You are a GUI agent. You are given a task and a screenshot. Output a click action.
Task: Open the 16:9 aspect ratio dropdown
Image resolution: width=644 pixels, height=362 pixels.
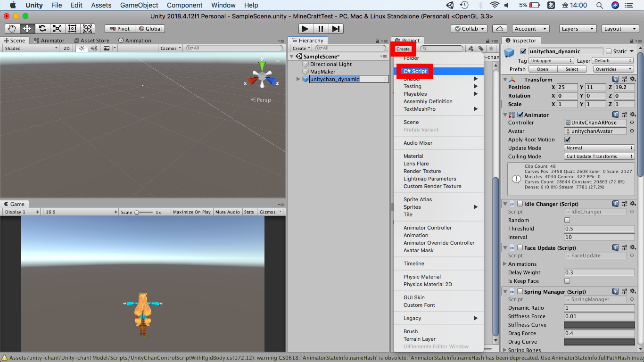click(x=80, y=212)
